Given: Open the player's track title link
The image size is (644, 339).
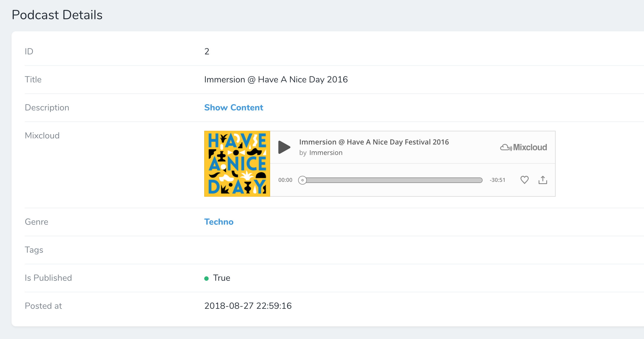Looking at the screenshot, I should 374,142.
